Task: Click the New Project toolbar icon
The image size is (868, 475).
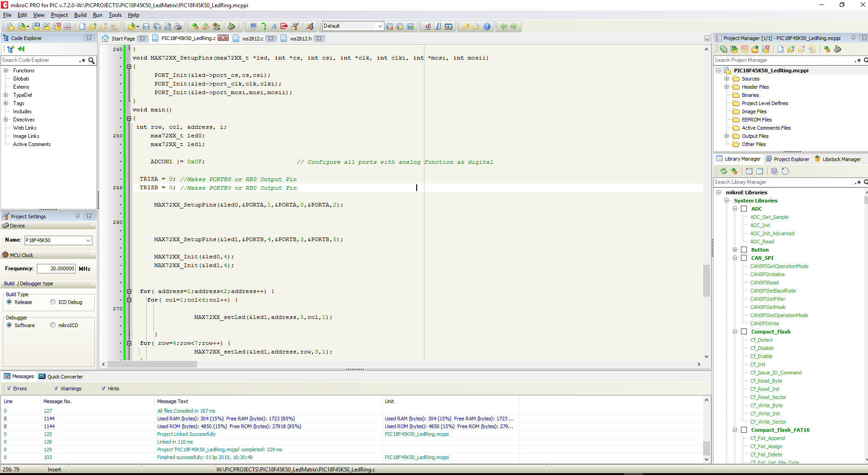Action: (10, 26)
